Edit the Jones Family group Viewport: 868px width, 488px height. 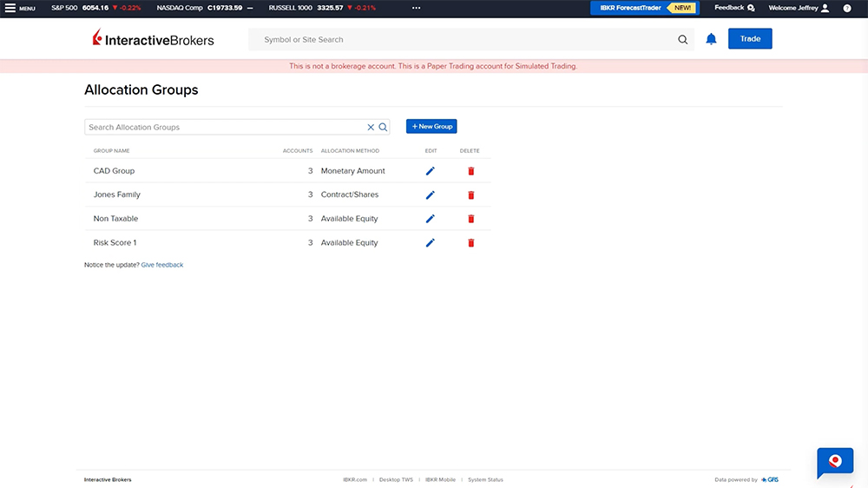[431, 195]
